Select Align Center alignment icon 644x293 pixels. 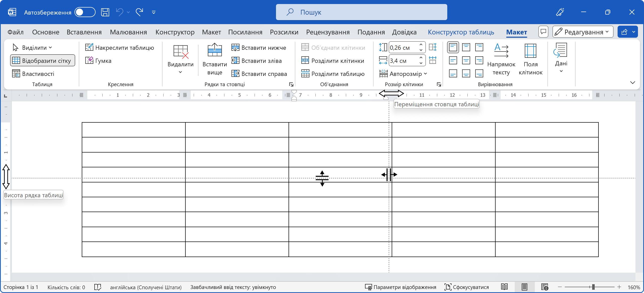tap(466, 60)
